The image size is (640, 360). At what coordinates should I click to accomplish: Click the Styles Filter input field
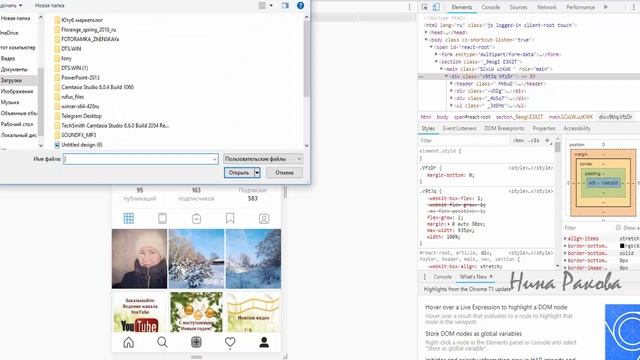click(x=463, y=140)
